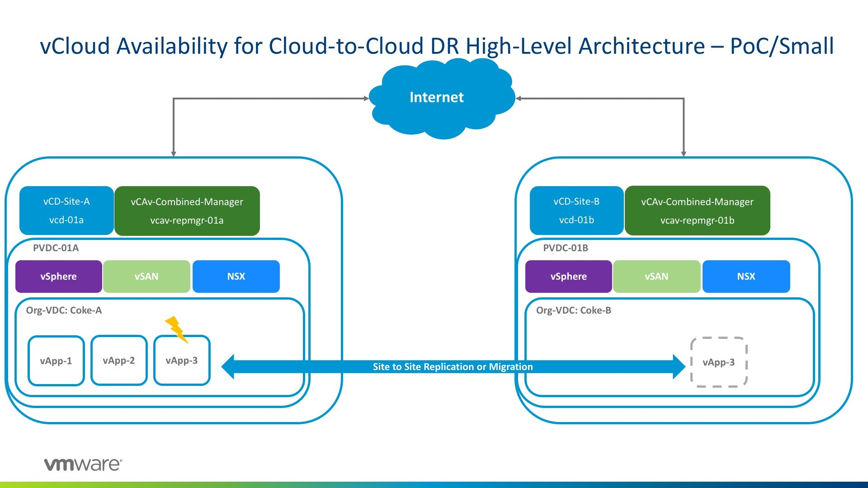Screen dimensions: 868x488
Task: Click the vCD-Site-B vcd-01b block
Action: [576, 211]
